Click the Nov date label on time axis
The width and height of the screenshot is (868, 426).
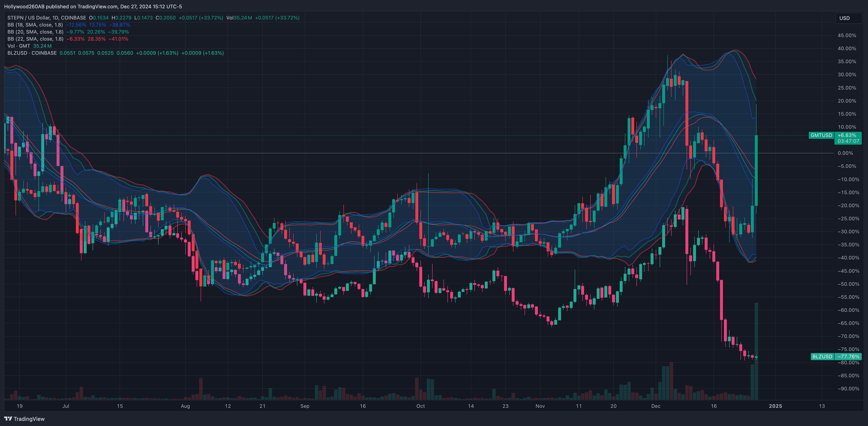(540, 406)
